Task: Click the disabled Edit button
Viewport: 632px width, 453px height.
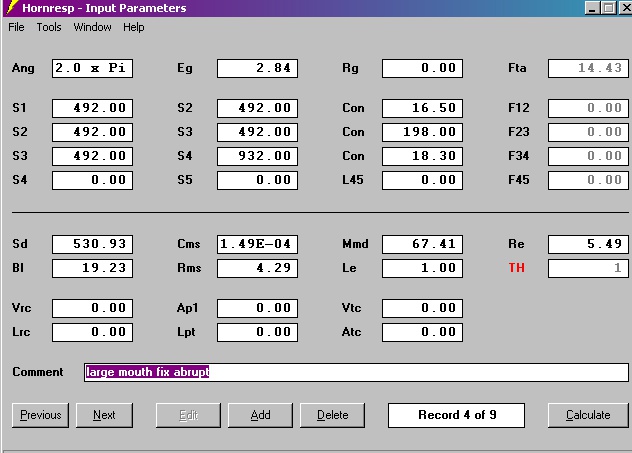Action: point(188,415)
